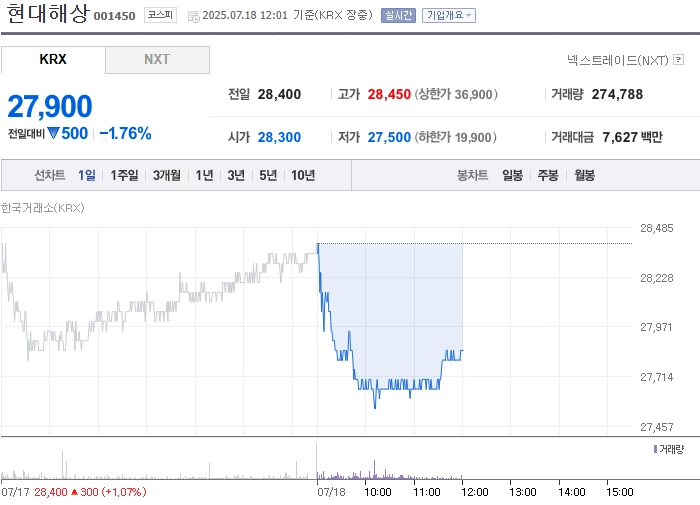Click the 실시간 button
The width and height of the screenshot is (700, 505).
point(398,15)
